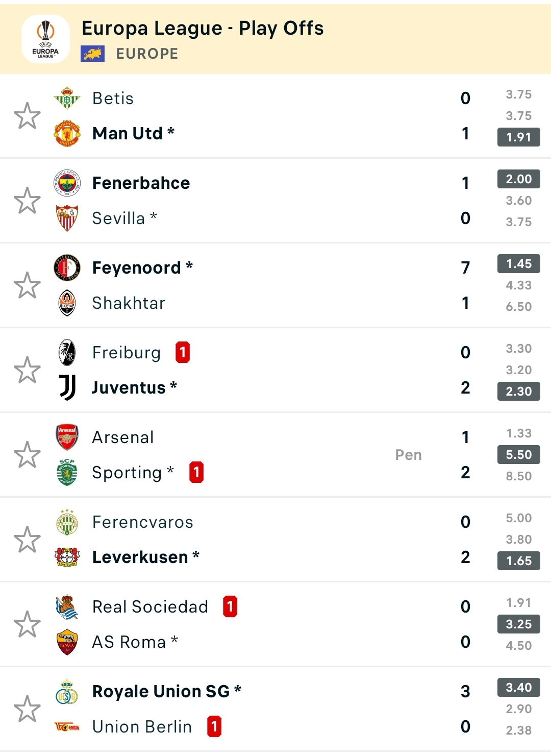Select the highlighted 1.91 odds for Man Utd
This screenshot has height=756, width=551.
point(519,137)
